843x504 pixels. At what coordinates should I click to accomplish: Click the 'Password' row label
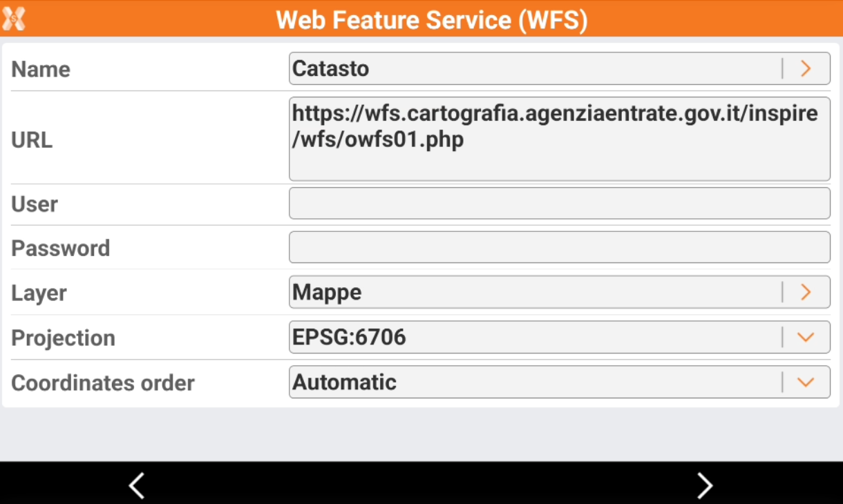click(61, 249)
